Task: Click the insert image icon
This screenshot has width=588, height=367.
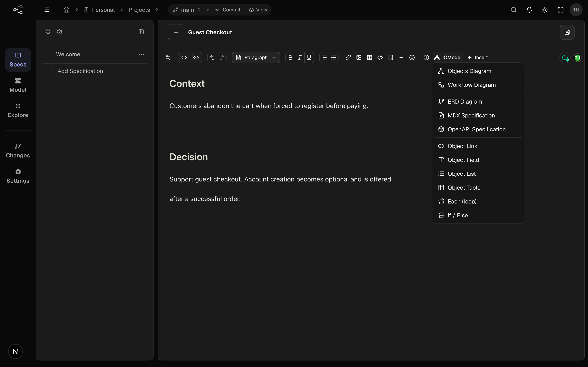Action: 359,57
